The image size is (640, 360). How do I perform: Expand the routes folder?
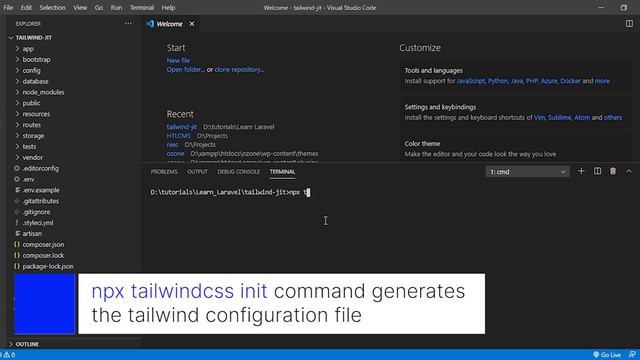(31, 125)
